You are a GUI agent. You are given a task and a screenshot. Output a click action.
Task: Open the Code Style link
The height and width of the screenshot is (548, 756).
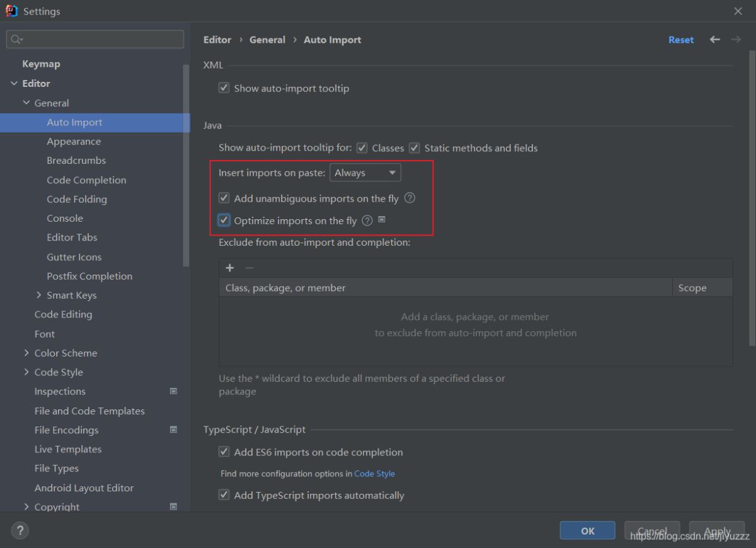[374, 474]
